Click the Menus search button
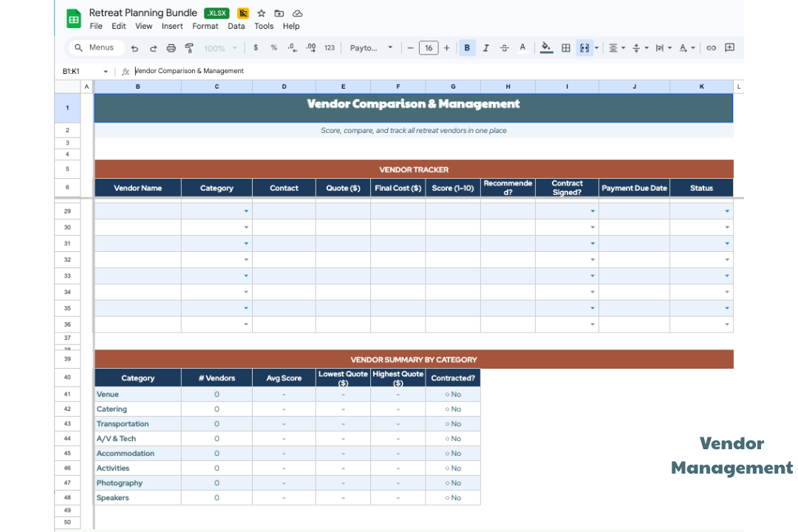 point(95,47)
